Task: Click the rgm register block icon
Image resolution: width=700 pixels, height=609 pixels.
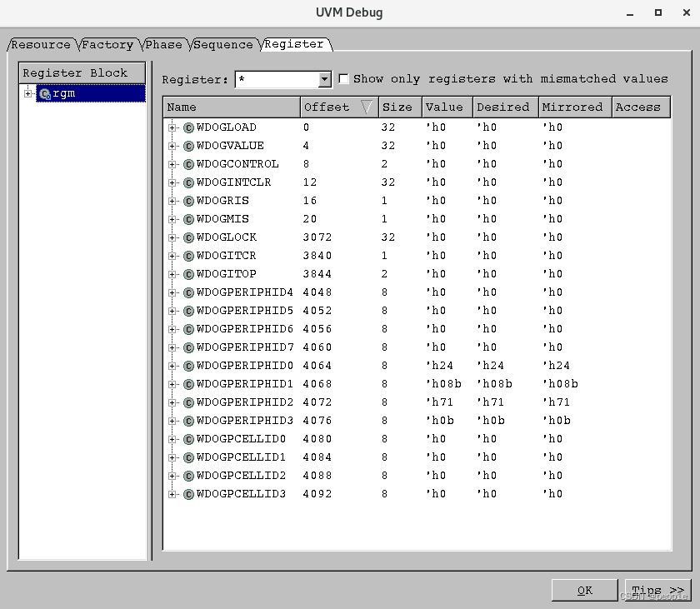Action: pos(45,93)
